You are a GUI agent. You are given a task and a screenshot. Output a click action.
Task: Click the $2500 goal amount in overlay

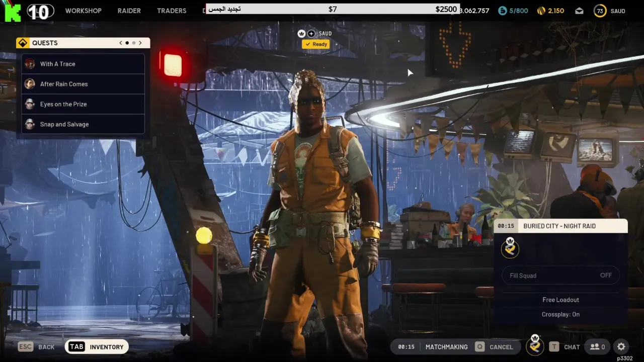coord(446,9)
